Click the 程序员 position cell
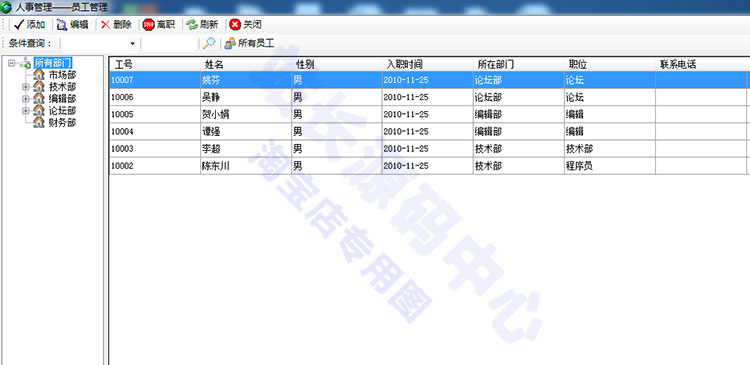The height and width of the screenshot is (365, 750). (610, 166)
